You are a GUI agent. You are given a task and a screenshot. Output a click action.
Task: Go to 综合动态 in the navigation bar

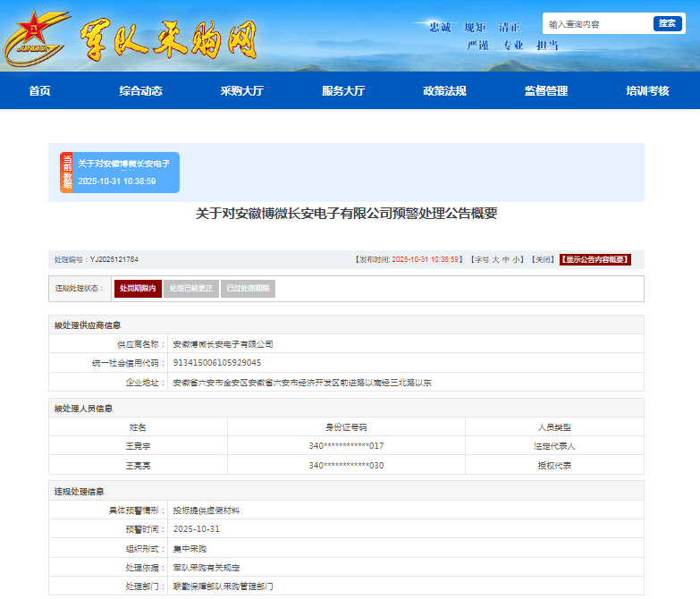pyautogui.click(x=140, y=91)
